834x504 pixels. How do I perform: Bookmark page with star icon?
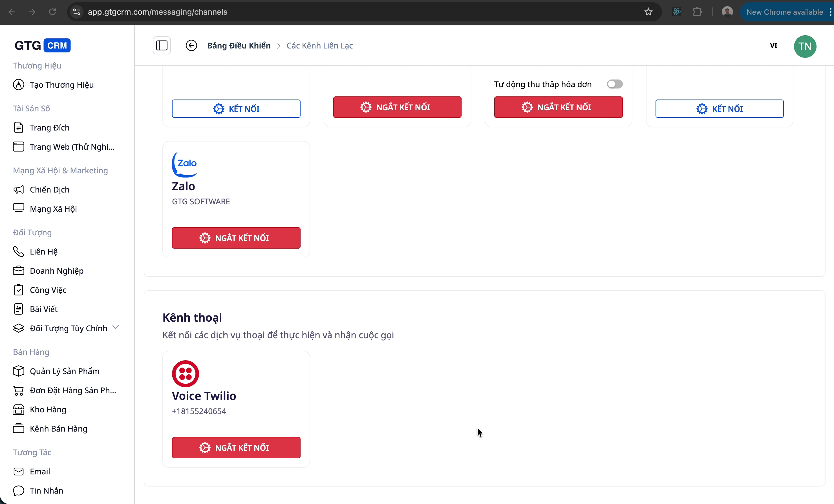(648, 12)
